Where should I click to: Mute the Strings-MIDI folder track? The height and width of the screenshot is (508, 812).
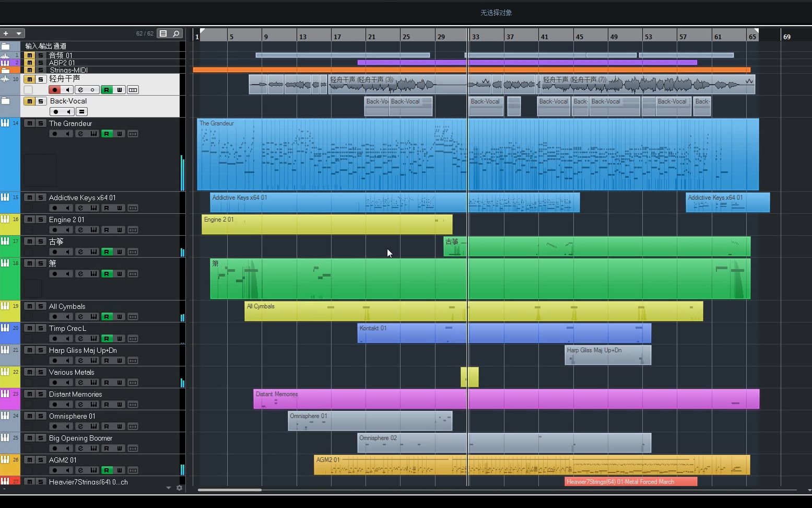click(29, 70)
